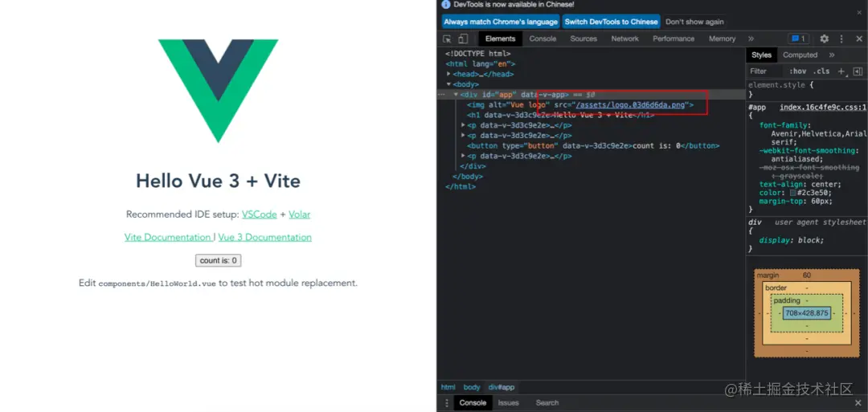The width and height of the screenshot is (868, 412).
Task: Click the count is: 0 page button
Action: point(218,260)
